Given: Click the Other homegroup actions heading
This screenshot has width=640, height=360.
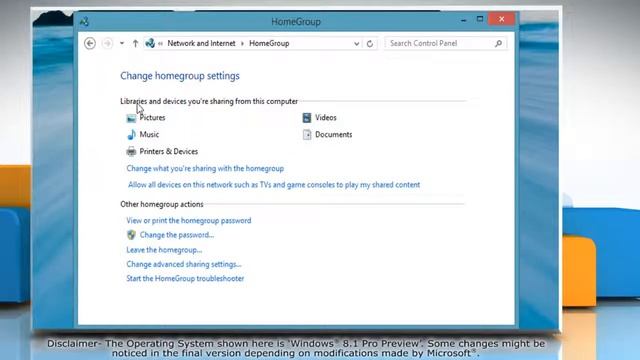Looking at the screenshot, I should click(x=162, y=204).
